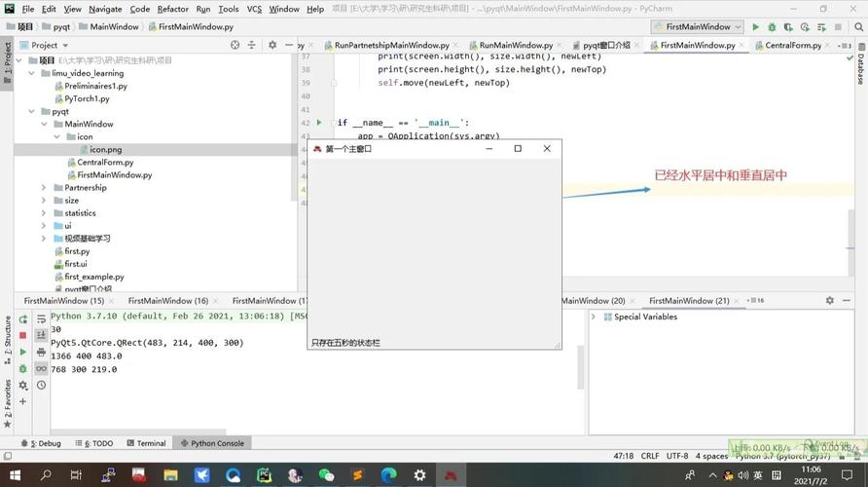Select CentralForm.py in project tree
The height and width of the screenshot is (487, 868).
coord(105,163)
